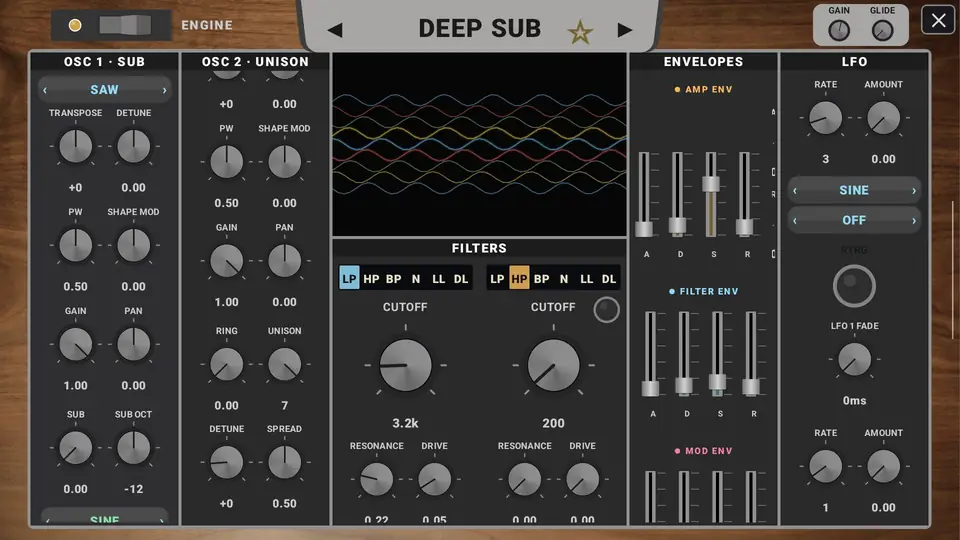
Task: Click the filter 1 CUTOFF knob
Action: pyautogui.click(x=405, y=365)
